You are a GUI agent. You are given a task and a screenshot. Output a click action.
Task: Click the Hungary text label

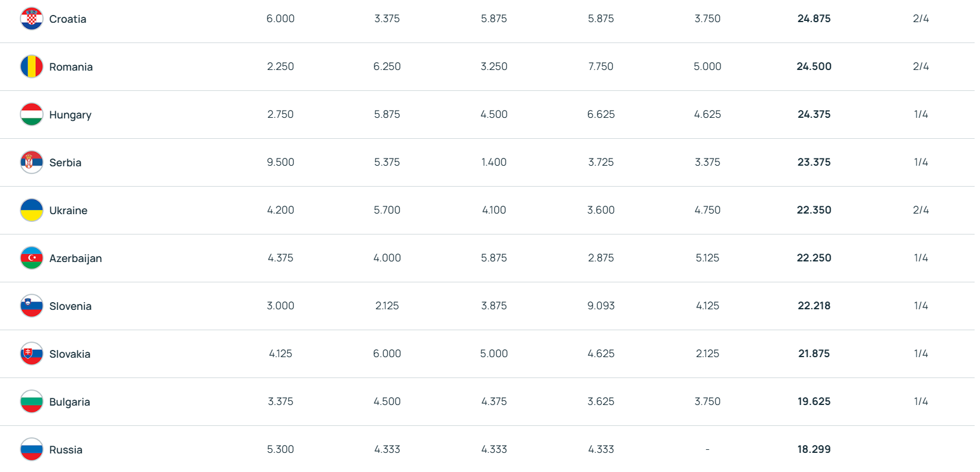(x=70, y=115)
